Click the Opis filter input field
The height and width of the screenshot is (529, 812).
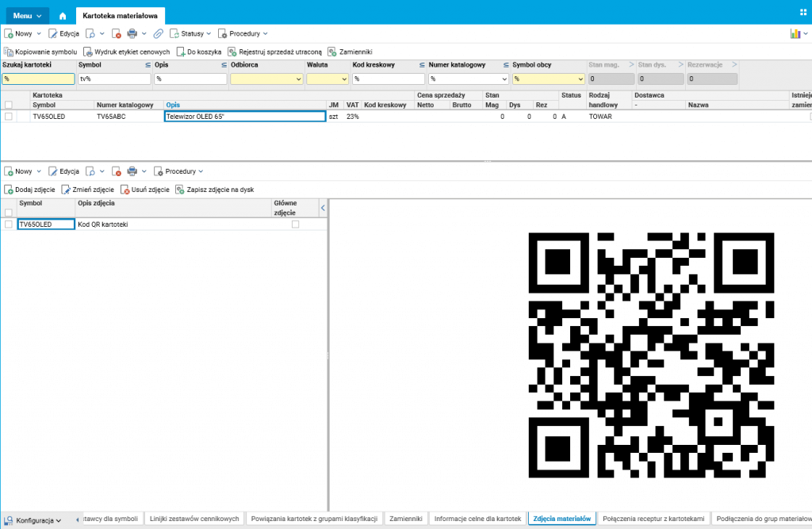click(190, 79)
